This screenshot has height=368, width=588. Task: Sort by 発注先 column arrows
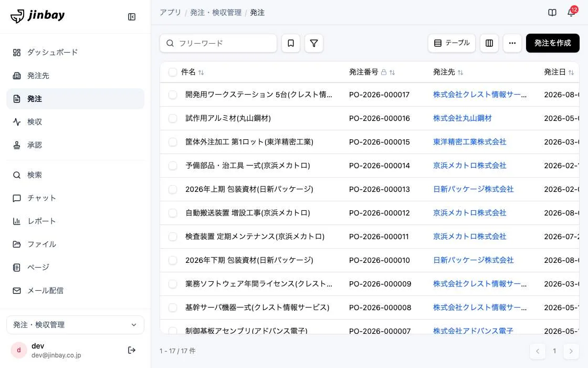(x=460, y=73)
